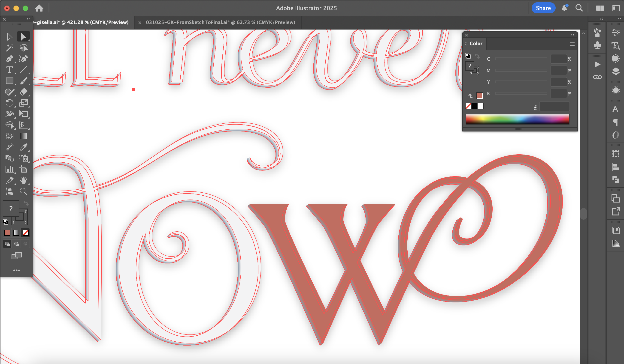Click the hex color input field
Screen dimensions: 624x364
click(554, 107)
